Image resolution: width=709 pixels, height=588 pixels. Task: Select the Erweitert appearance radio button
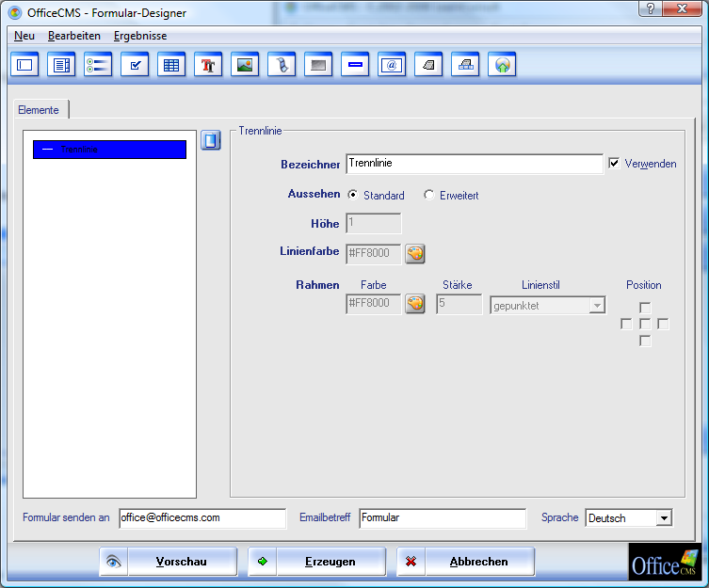tap(428, 195)
